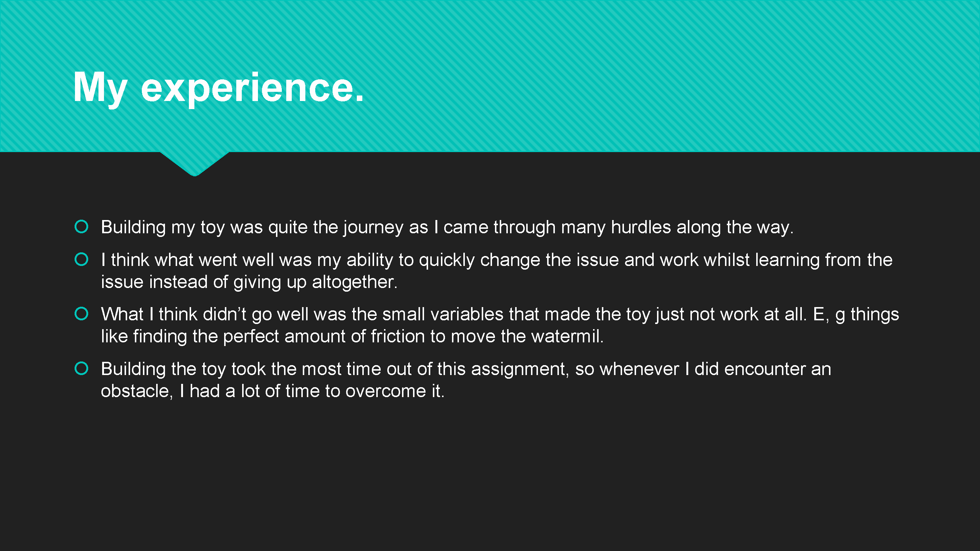Image resolution: width=980 pixels, height=551 pixels.
Task: Select the bullet circle next to "I think what went well"
Action: [82, 259]
